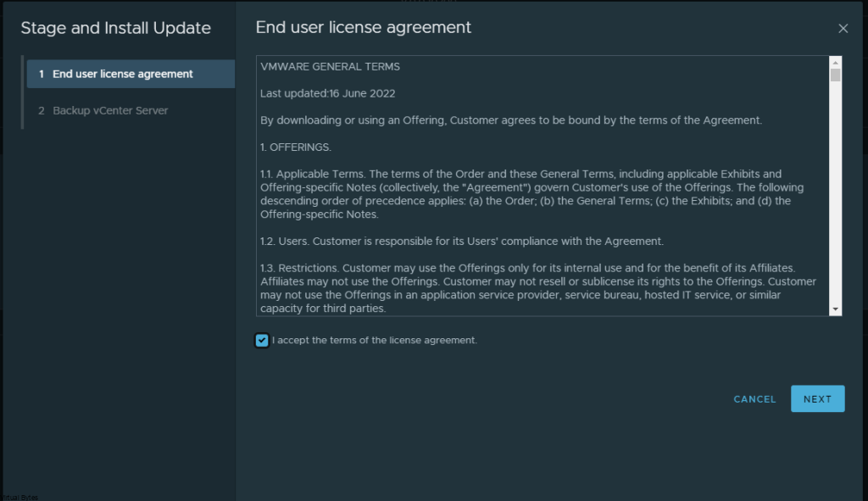The width and height of the screenshot is (868, 501).
Task: Proceed with the NEXT button
Action: [x=817, y=399]
